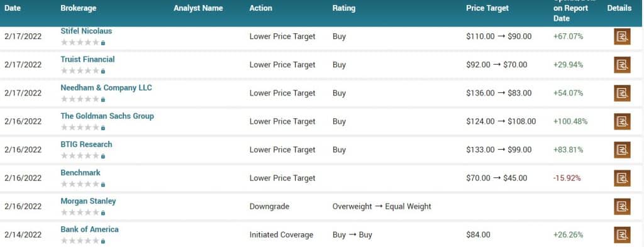Click the Rating column header
The height and width of the screenshot is (247, 644).
click(x=344, y=8)
